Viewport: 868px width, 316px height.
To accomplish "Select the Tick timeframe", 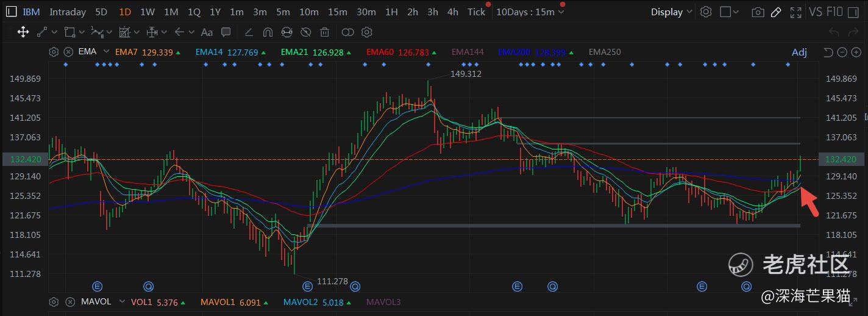I will 477,12.
